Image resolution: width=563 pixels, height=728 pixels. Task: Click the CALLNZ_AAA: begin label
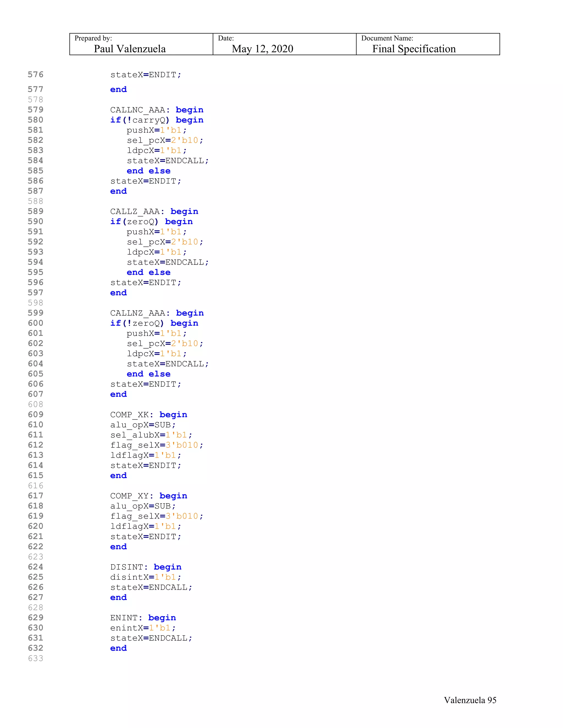[x=157, y=313]
